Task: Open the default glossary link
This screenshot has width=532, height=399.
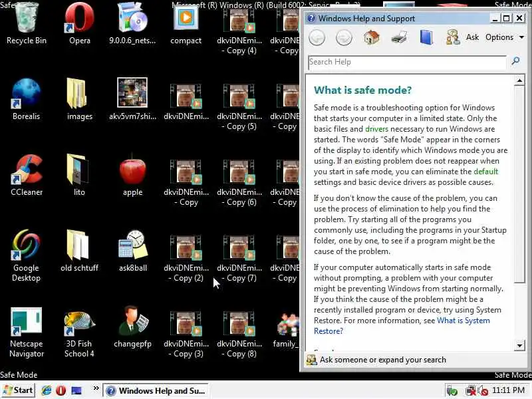Action: pyautogui.click(x=486, y=172)
